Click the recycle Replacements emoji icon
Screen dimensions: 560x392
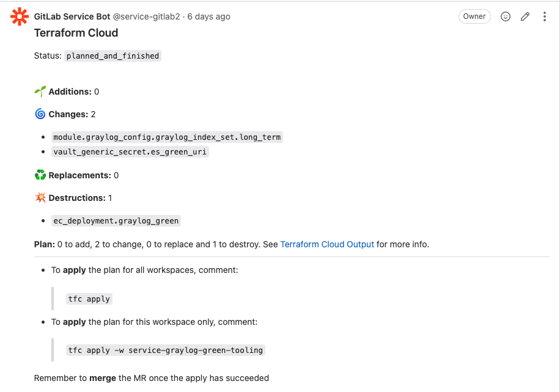[40, 175]
